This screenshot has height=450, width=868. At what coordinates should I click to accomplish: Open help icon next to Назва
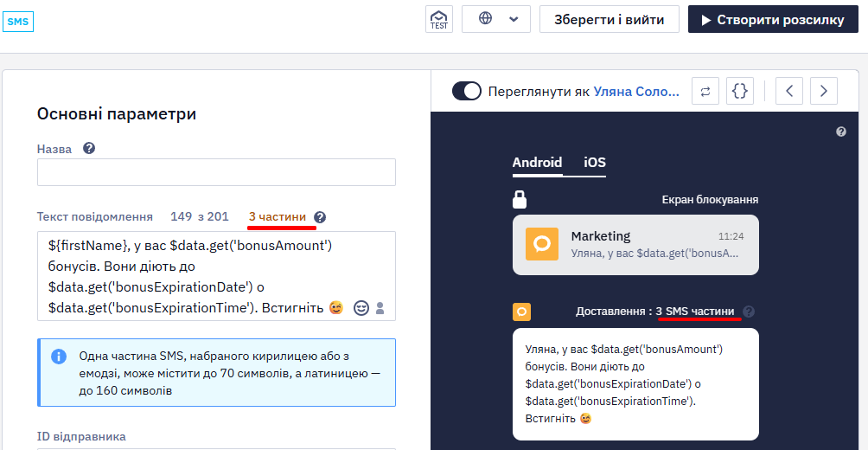click(88, 149)
